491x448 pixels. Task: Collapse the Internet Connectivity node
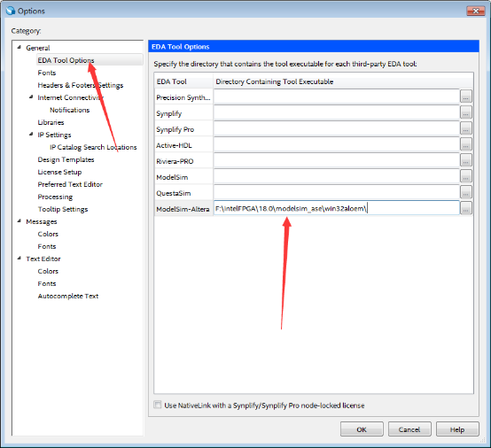point(31,97)
